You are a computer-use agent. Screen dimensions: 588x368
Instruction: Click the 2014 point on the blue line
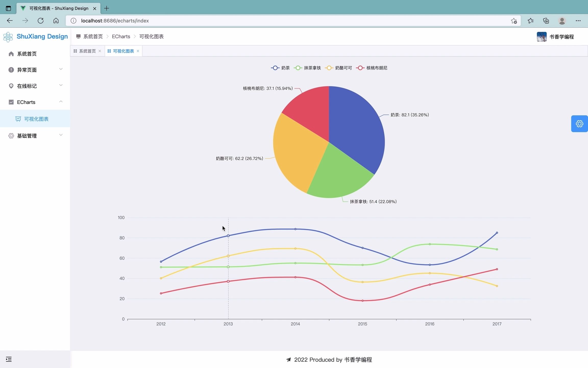tap(295, 229)
